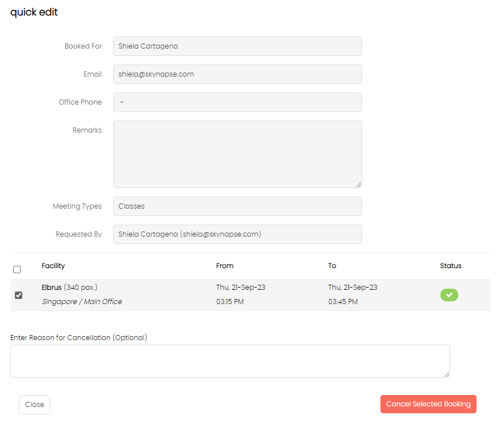Click the Facility column header
This screenshot has height=431, width=504.
point(53,266)
